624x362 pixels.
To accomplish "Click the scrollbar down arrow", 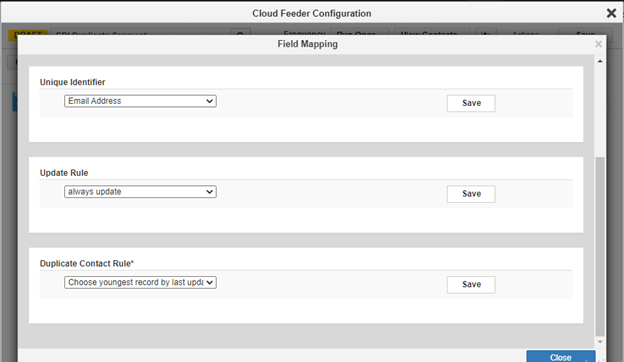I will click(x=600, y=342).
